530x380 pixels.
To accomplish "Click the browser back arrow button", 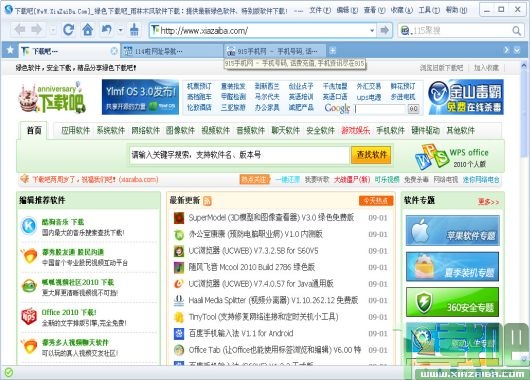I will click(20, 30).
